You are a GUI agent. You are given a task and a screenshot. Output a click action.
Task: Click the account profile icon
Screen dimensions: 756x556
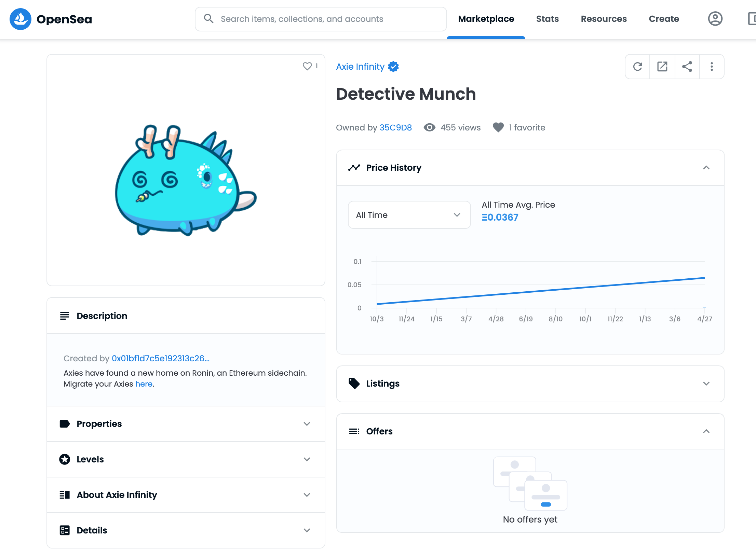click(715, 19)
